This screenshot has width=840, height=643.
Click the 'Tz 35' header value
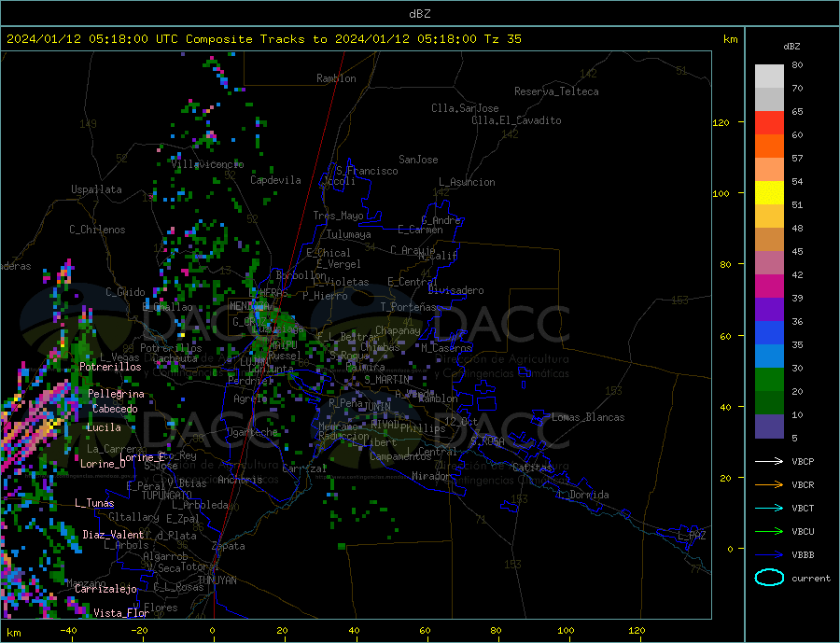502,39
